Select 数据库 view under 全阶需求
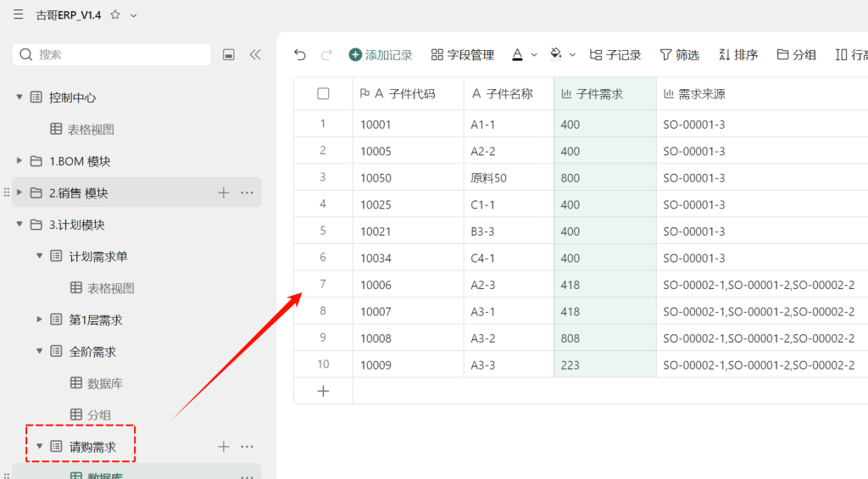Image resolution: width=868 pixels, height=479 pixels. click(x=104, y=383)
